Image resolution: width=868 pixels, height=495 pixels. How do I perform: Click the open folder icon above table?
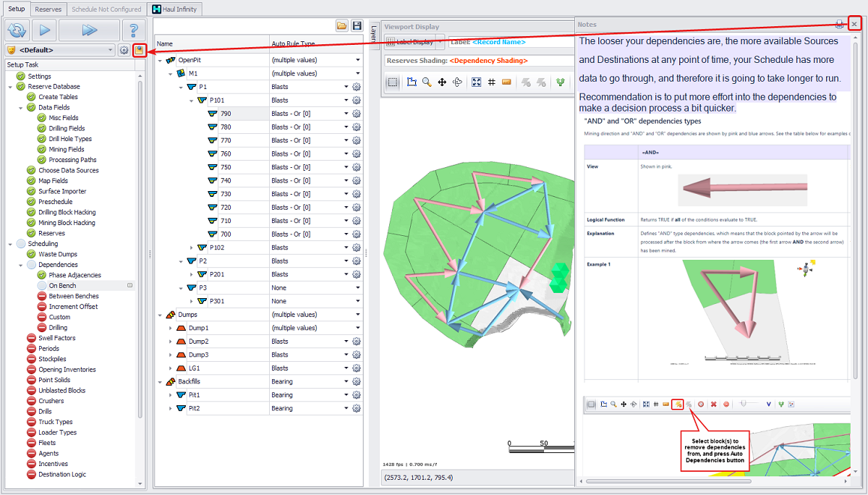[x=342, y=25]
